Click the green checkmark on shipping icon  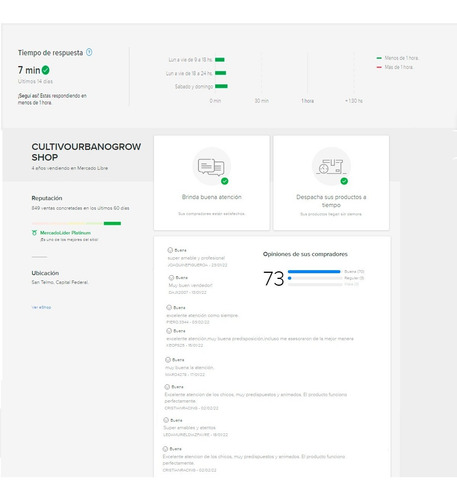tap(344, 181)
